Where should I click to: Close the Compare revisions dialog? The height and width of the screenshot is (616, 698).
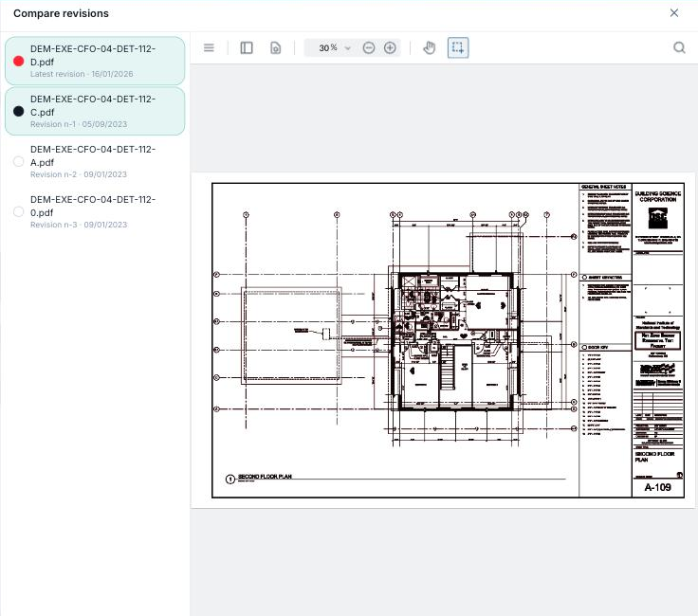click(x=674, y=13)
